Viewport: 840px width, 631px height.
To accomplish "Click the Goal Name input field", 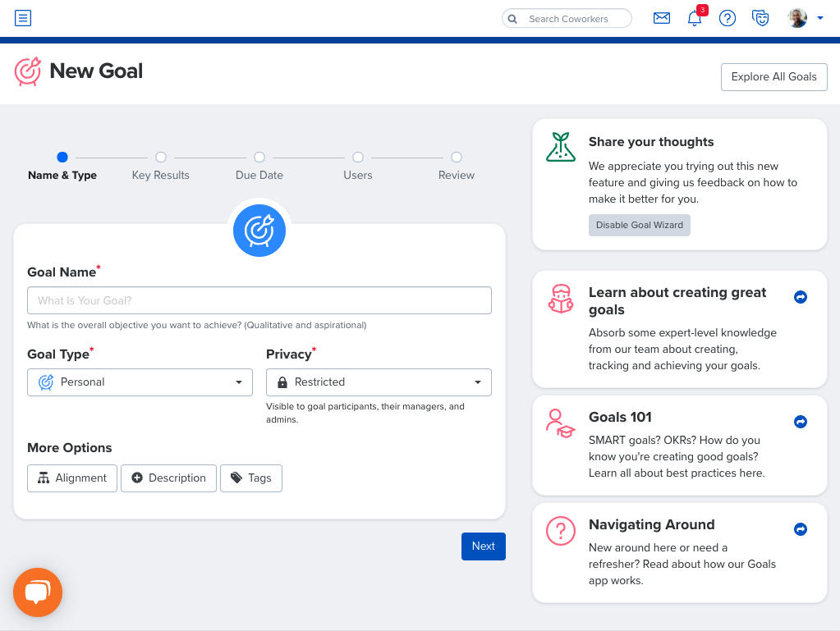I will coord(259,300).
